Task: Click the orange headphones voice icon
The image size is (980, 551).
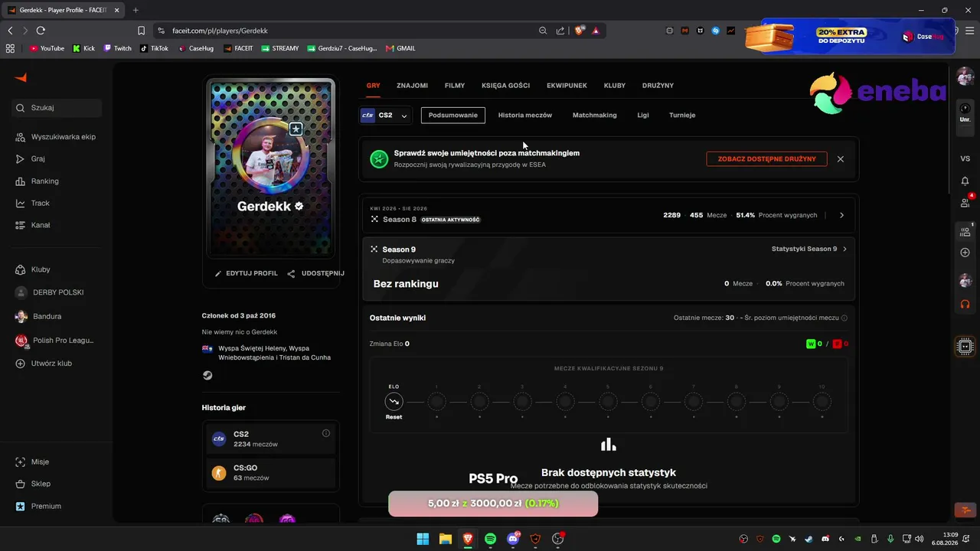Action: (x=965, y=304)
